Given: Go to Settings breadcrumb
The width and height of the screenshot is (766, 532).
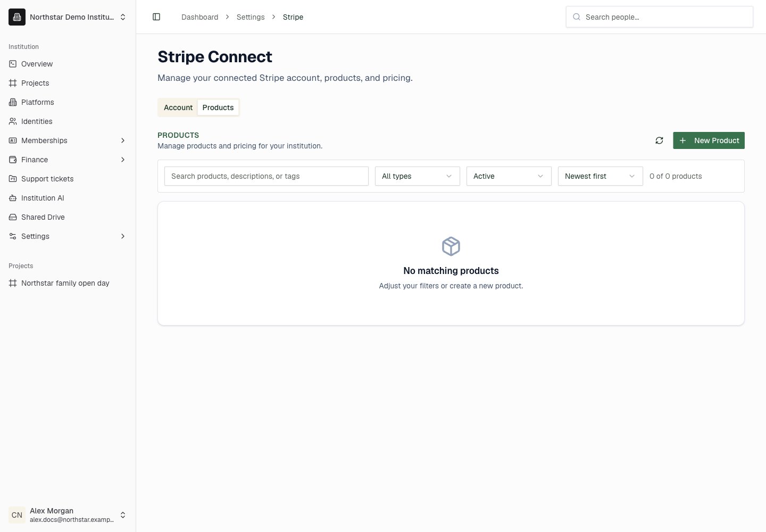Looking at the screenshot, I should [x=251, y=17].
